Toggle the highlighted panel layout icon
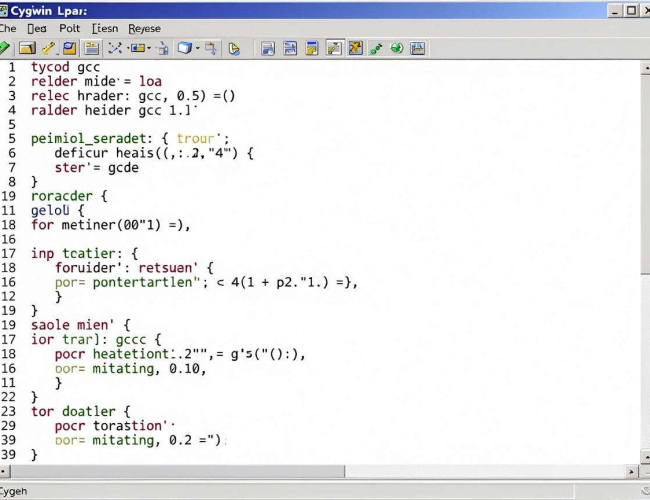Viewport: 650px width, 500px height. pyautogui.click(x=92, y=48)
